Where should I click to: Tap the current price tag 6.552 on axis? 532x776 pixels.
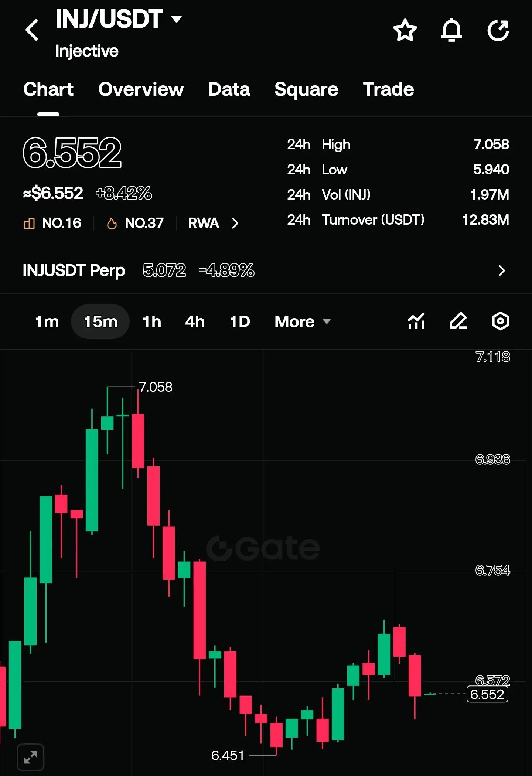point(487,694)
